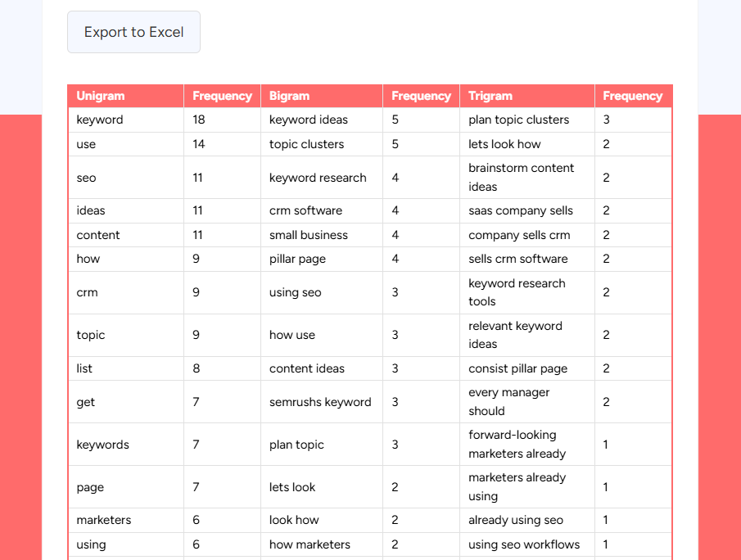This screenshot has height=560, width=741.
Task: Click the Export to Excel button
Action: (133, 32)
